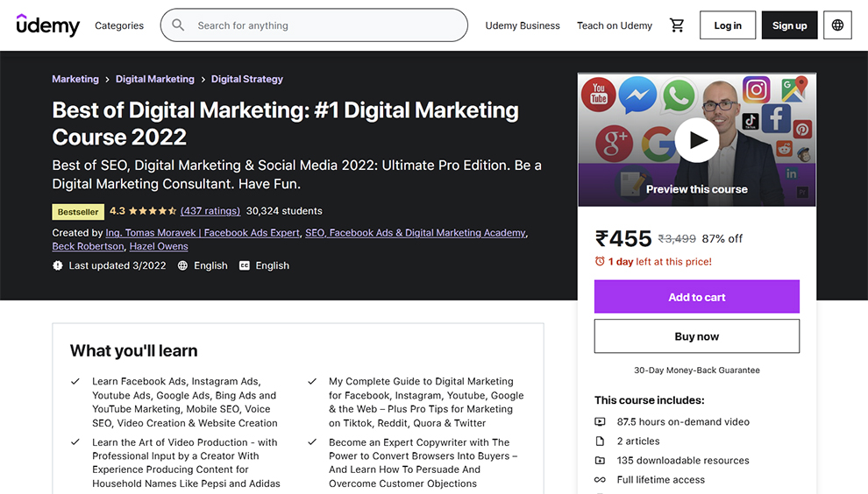868x494 pixels.
Task: Open instructor Hazel Owens profile
Action: click(x=159, y=246)
